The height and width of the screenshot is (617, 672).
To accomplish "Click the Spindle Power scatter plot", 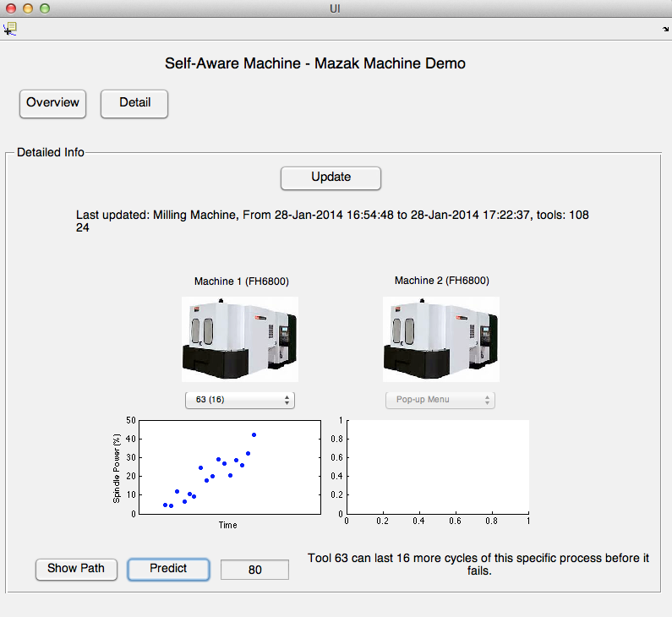I will (230, 467).
